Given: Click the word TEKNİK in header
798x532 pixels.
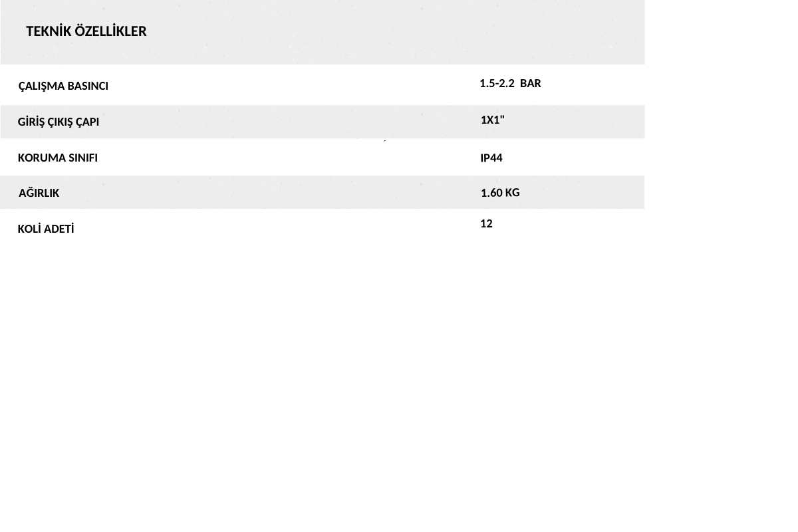Looking at the screenshot, I should (x=49, y=31).
